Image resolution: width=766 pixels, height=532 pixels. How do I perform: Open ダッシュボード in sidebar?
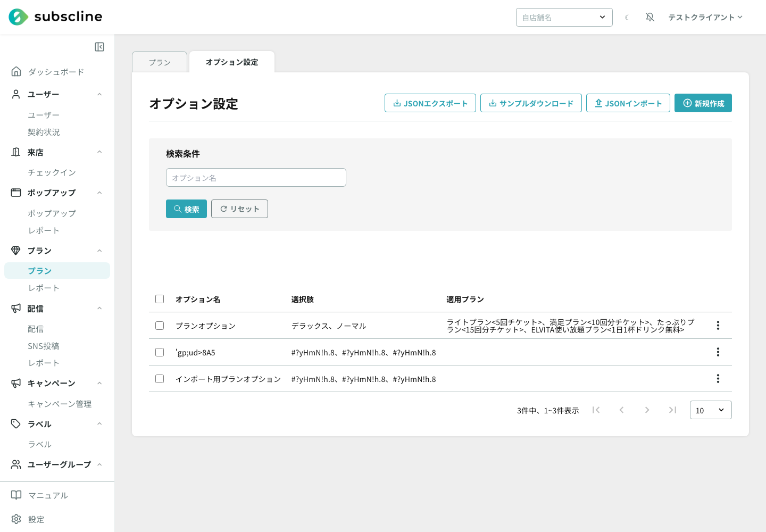pyautogui.click(x=56, y=72)
